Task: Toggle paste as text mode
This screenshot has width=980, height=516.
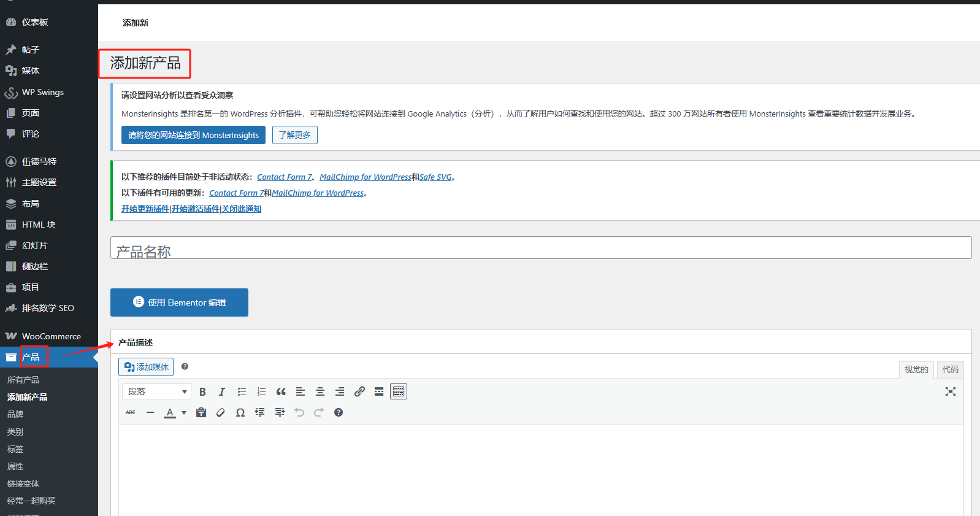Action: (x=201, y=412)
